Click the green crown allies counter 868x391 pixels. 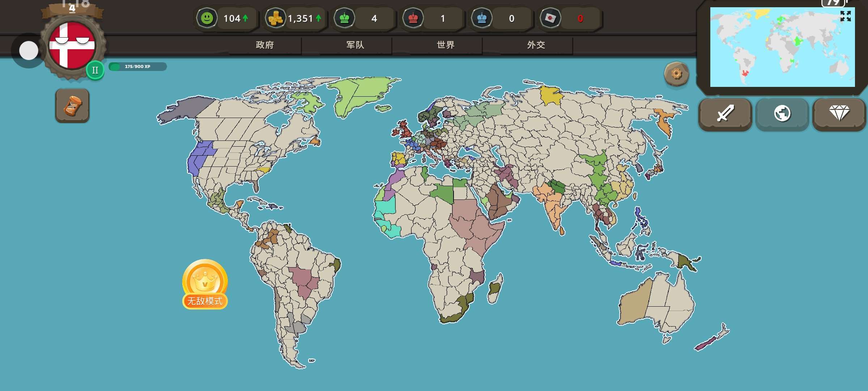pos(344,18)
